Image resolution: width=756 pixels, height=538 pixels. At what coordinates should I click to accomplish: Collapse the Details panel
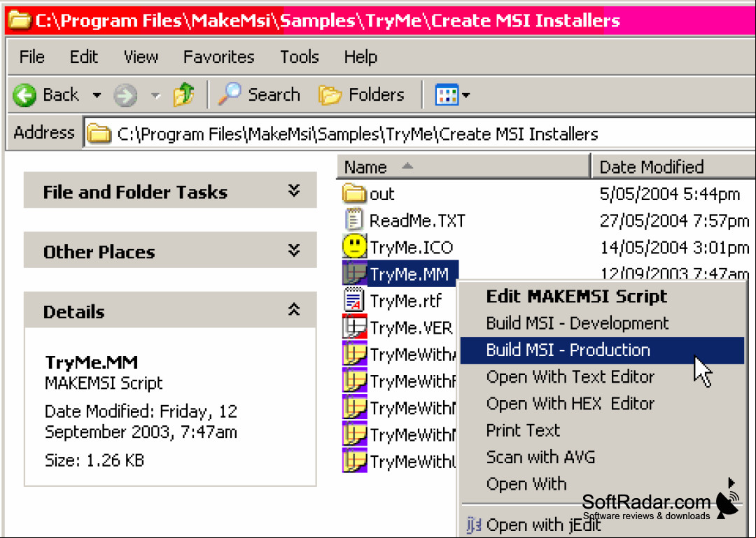tap(294, 310)
